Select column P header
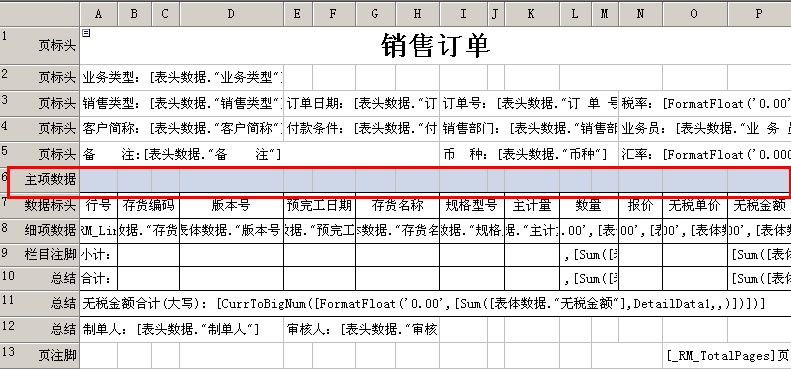Image resolution: width=791 pixels, height=369 pixels. (759, 14)
